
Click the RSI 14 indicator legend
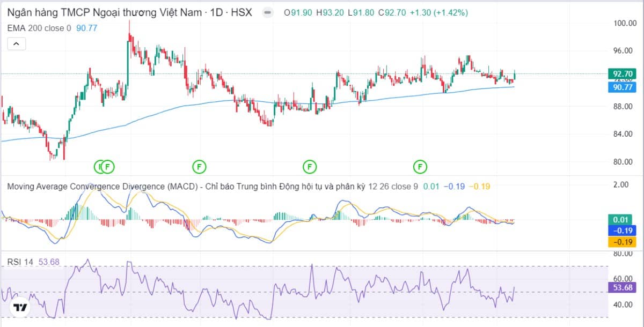[x=20, y=262]
